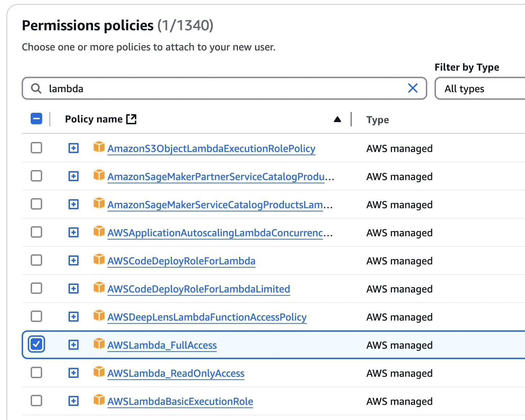Focus the policy search field containing lambda

[x=224, y=88]
